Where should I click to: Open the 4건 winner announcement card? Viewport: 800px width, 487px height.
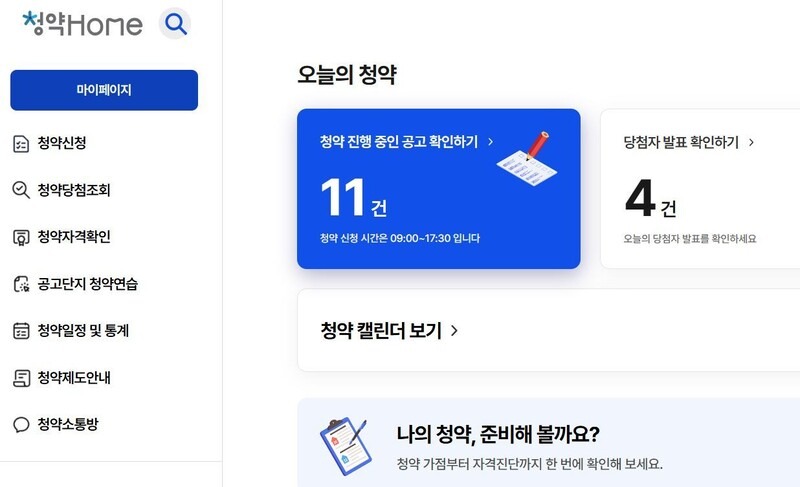700,189
